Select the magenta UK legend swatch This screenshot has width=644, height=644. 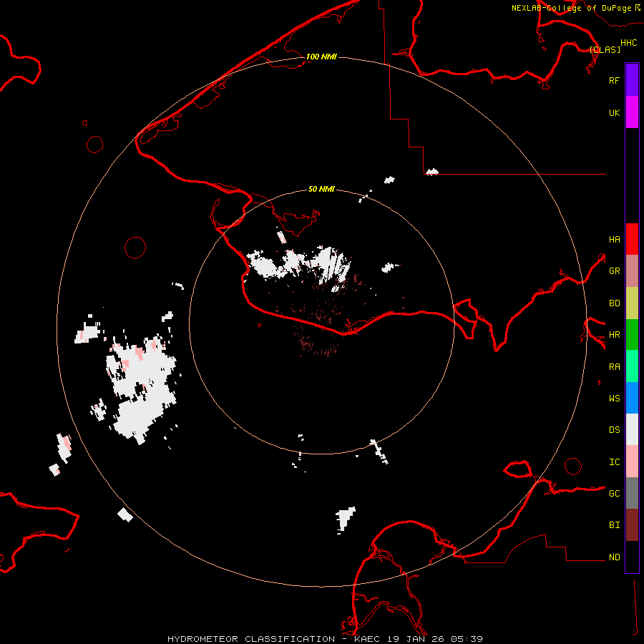[x=632, y=112]
